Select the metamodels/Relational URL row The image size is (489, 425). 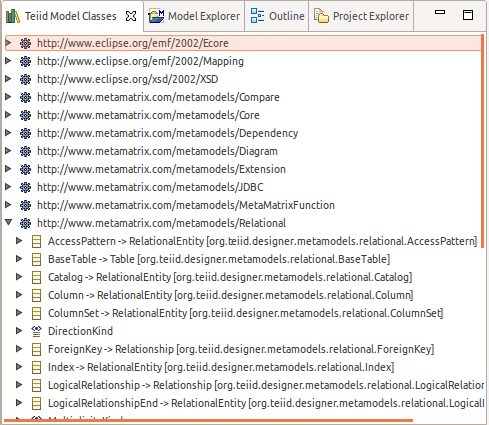(x=243, y=223)
